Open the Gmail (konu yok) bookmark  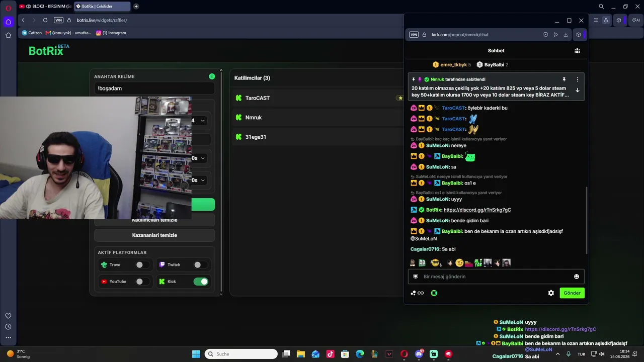click(x=68, y=33)
